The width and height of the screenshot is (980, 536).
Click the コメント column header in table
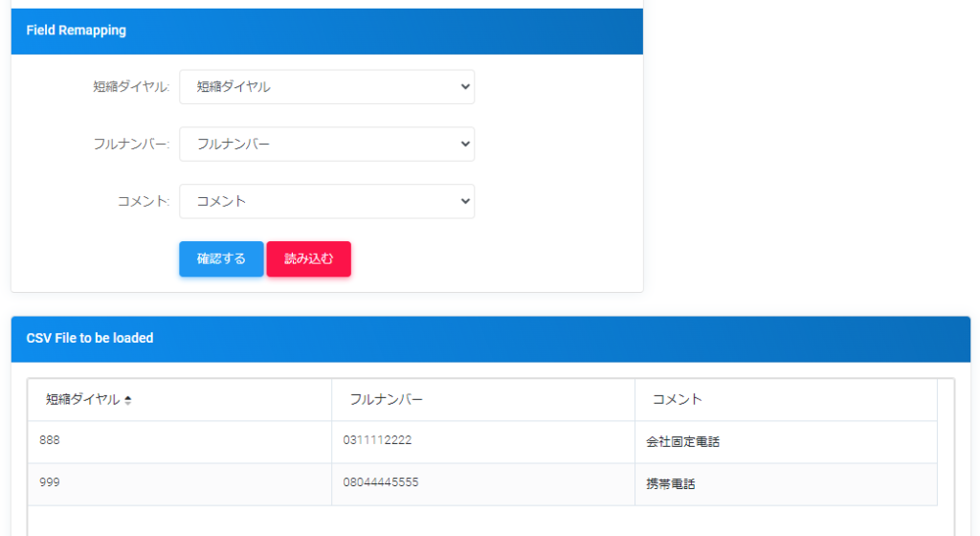point(677,400)
